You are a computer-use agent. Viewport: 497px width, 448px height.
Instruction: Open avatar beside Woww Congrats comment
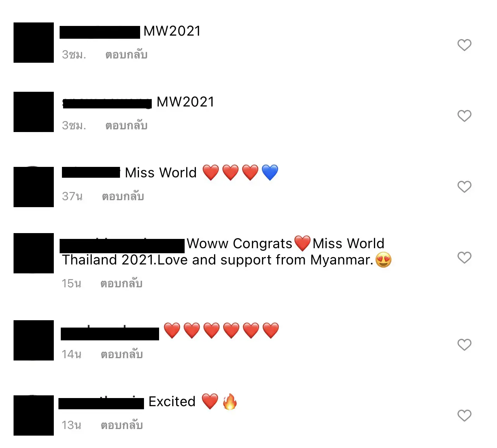pos(34,253)
